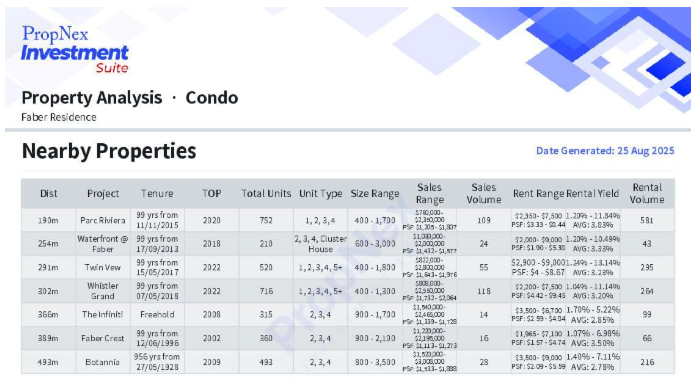Click the Faber Crest project name

coord(103,338)
